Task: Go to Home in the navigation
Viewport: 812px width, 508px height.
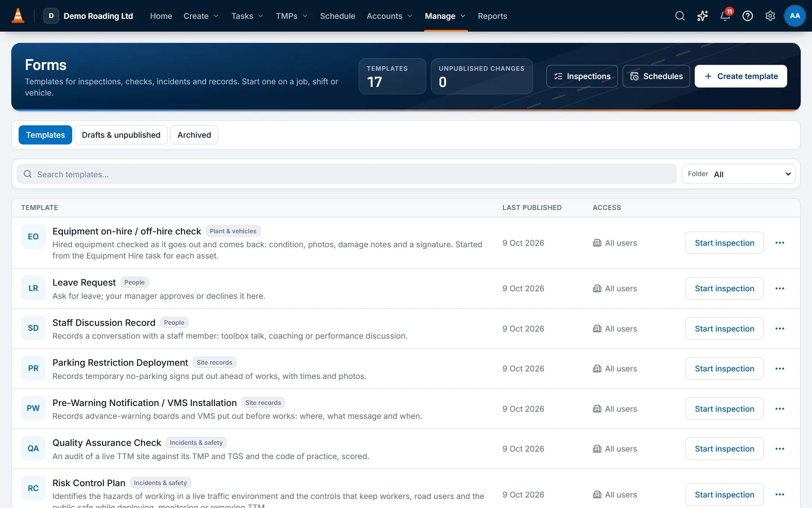Action: pos(161,16)
